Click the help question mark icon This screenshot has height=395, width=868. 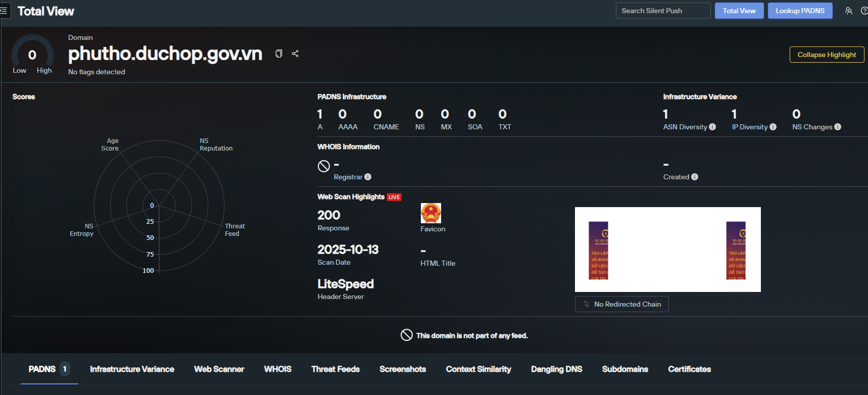[864, 11]
